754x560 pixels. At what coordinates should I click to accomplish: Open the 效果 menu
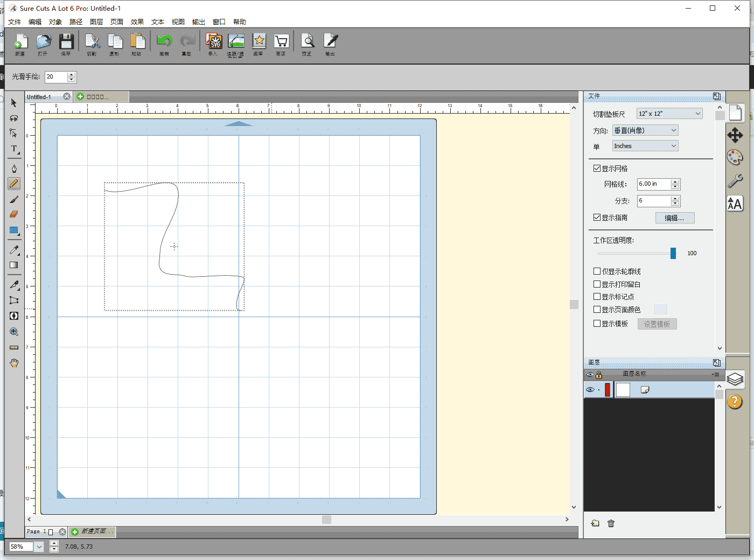tap(137, 22)
